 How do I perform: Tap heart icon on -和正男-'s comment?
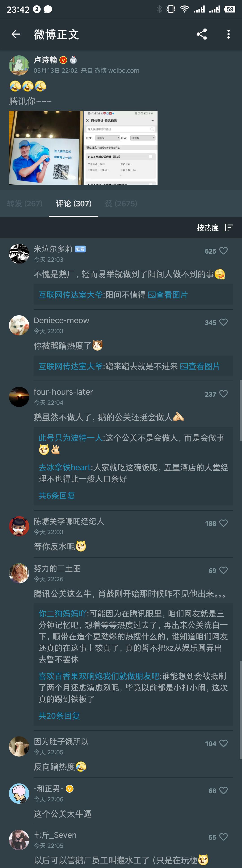coord(223,791)
